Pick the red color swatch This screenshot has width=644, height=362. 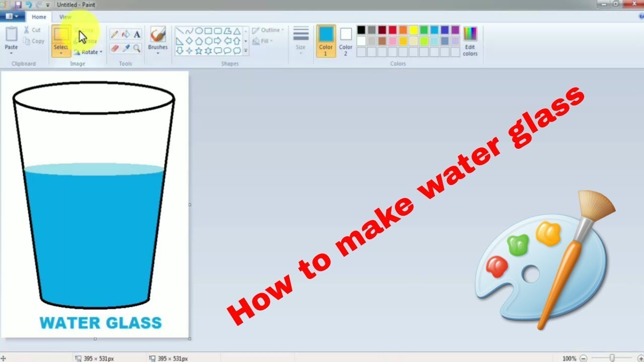click(392, 30)
